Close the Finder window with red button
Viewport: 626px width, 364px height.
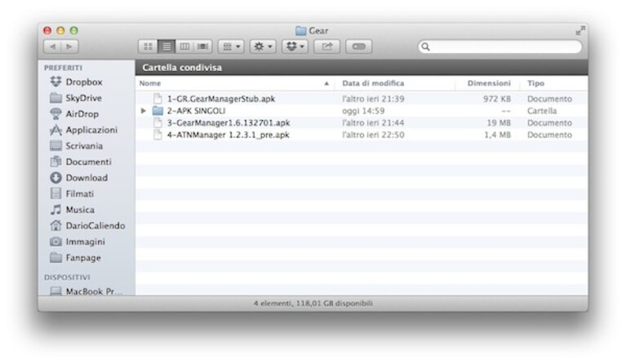pyautogui.click(x=47, y=30)
